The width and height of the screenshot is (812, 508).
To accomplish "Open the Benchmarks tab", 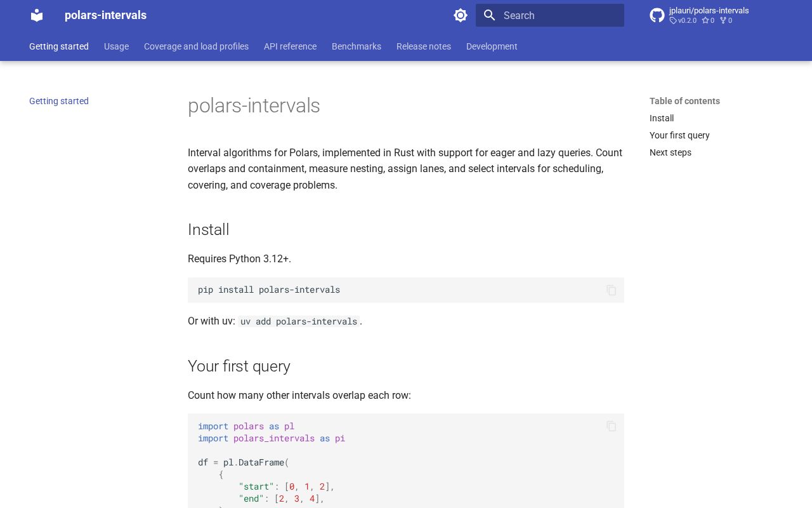I will click(357, 46).
